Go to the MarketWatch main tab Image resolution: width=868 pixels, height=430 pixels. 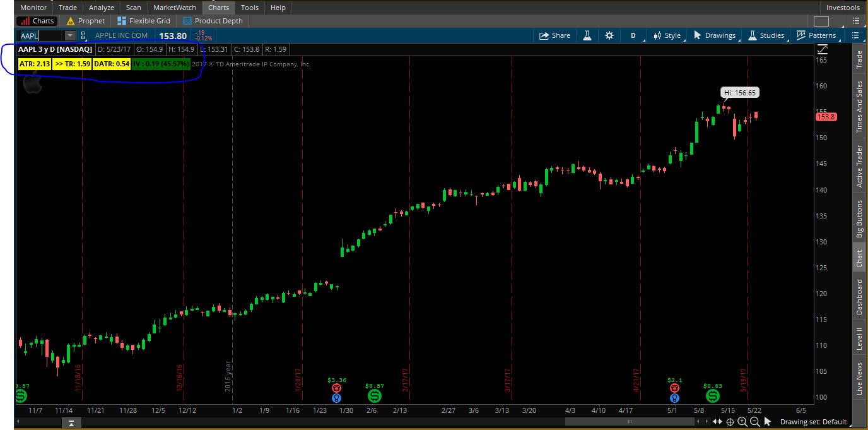click(x=175, y=8)
